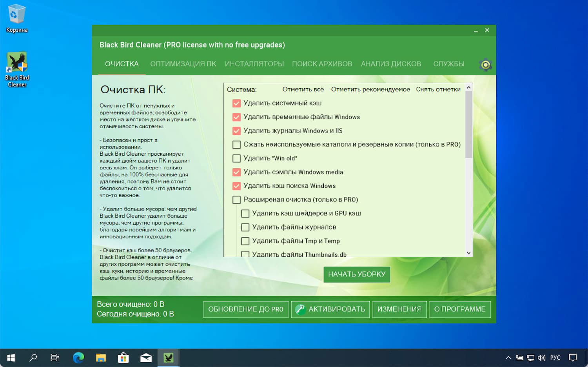Viewport: 588px width, 367px height.
Task: Switch to the ОПТИМИЗАЦИЯ ПК tab
Action: [x=183, y=64]
